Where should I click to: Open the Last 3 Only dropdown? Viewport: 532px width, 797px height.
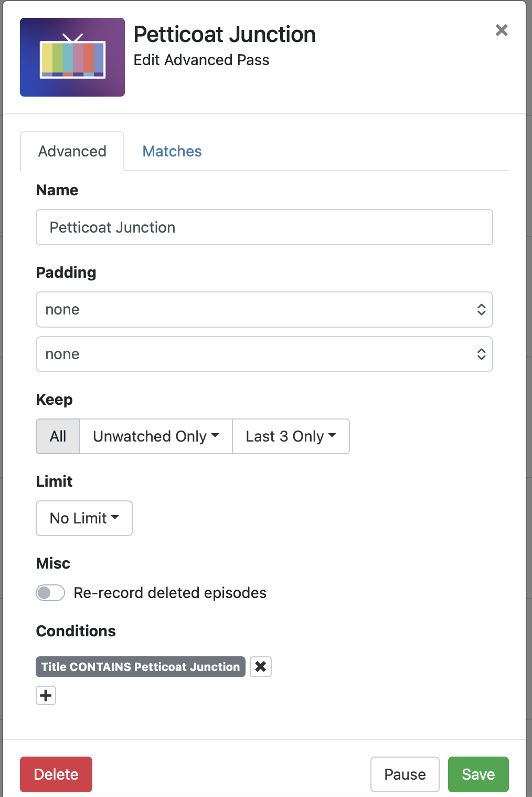tap(291, 436)
